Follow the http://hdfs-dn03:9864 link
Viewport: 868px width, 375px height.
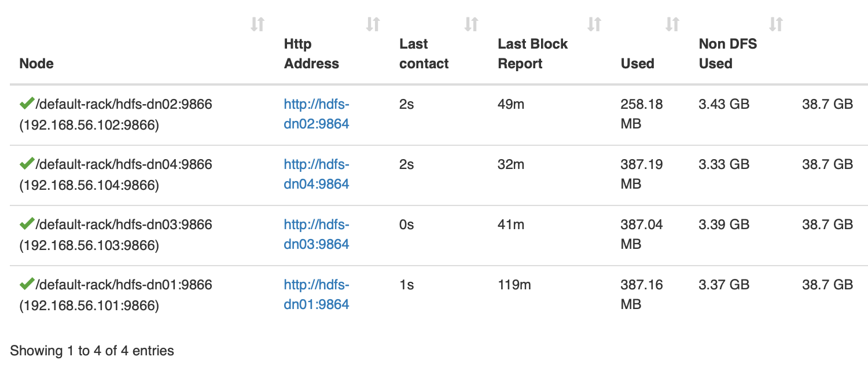click(x=316, y=234)
